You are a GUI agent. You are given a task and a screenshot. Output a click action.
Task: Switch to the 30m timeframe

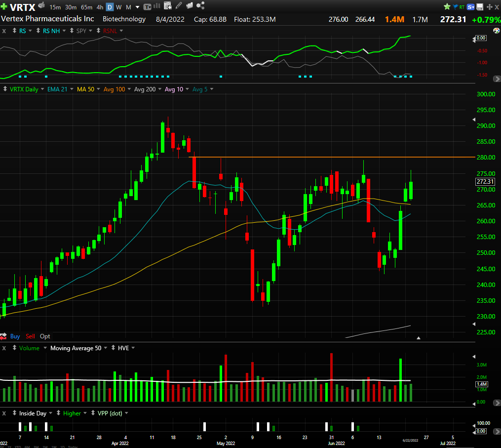click(71, 7)
